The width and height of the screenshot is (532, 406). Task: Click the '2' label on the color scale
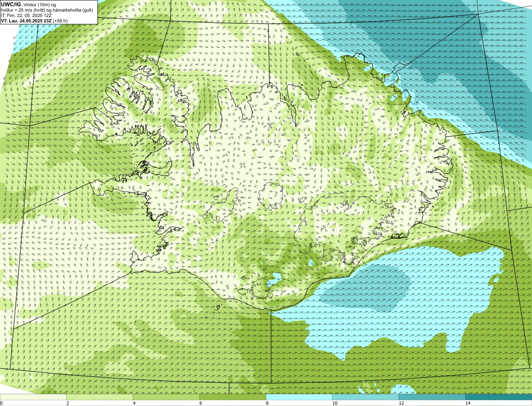67,403
